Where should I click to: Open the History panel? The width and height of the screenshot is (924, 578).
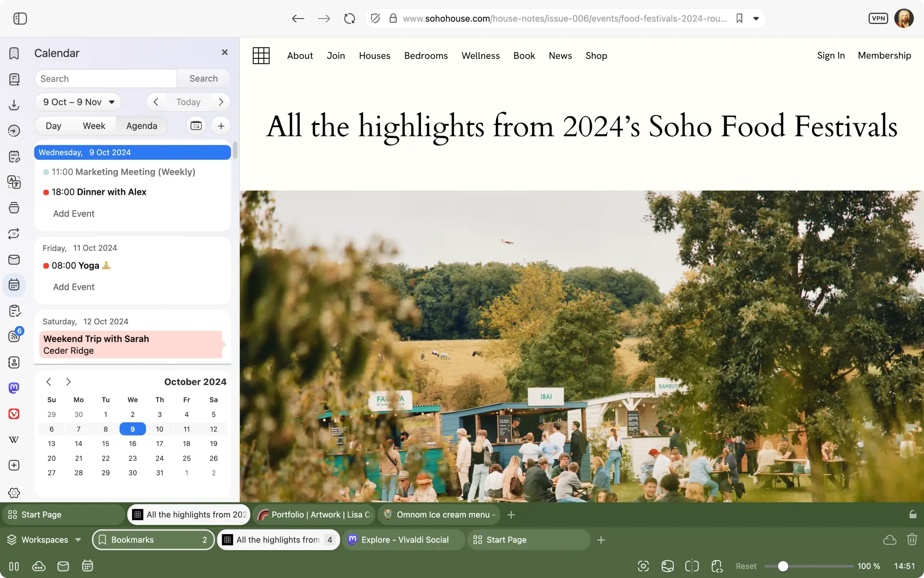[14, 131]
